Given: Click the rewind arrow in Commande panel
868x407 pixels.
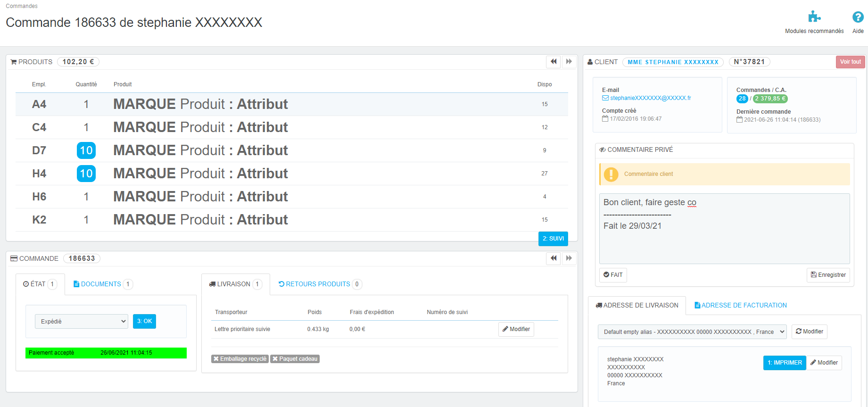Looking at the screenshot, I should tap(554, 258).
